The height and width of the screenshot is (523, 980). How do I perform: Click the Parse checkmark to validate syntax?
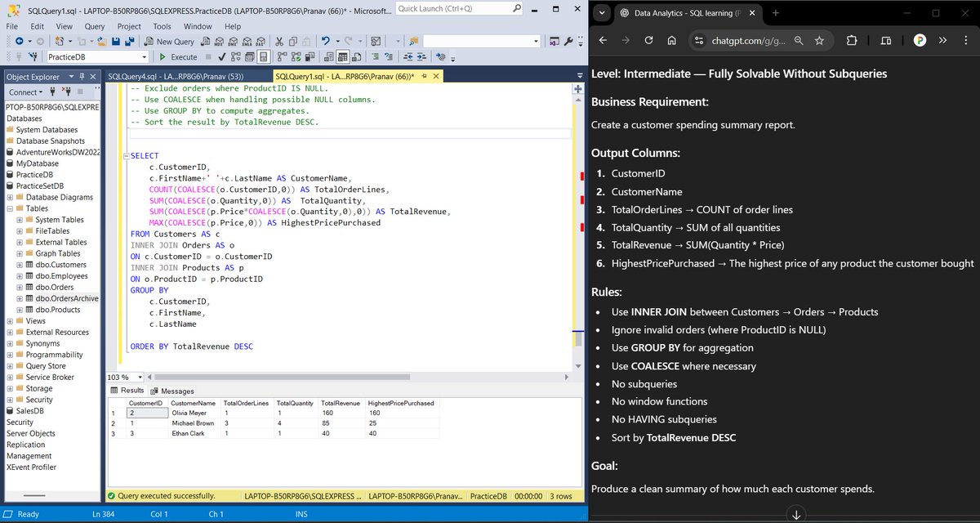pos(221,57)
